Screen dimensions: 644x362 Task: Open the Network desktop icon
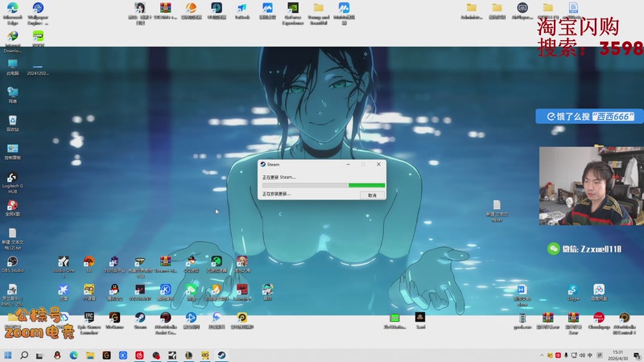(x=13, y=95)
